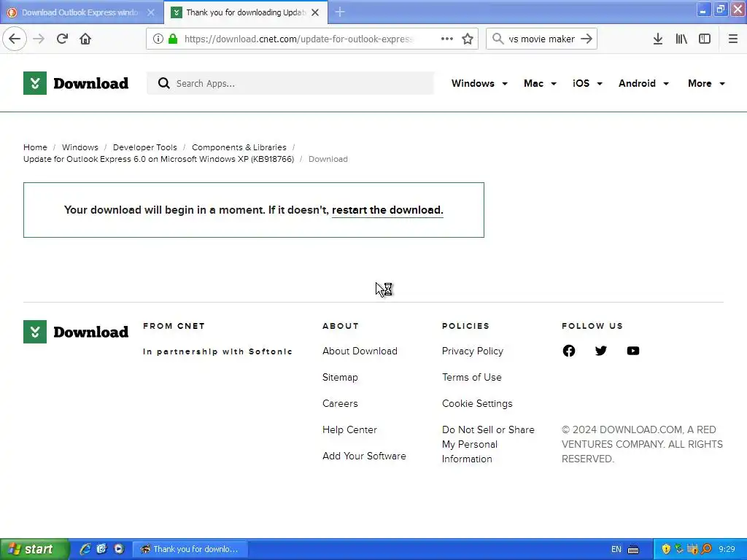Close the Download Outlook Express tab
The image size is (747, 560).
pos(151,12)
